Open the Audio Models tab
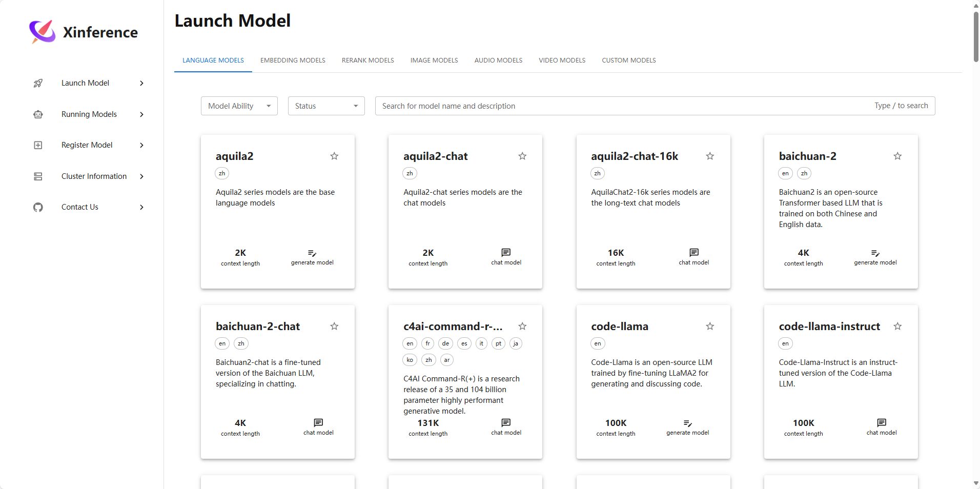The image size is (980, 489). [498, 60]
